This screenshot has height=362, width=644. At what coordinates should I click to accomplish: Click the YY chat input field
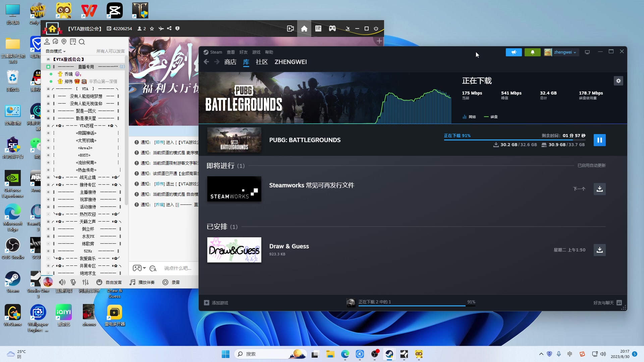(178, 268)
